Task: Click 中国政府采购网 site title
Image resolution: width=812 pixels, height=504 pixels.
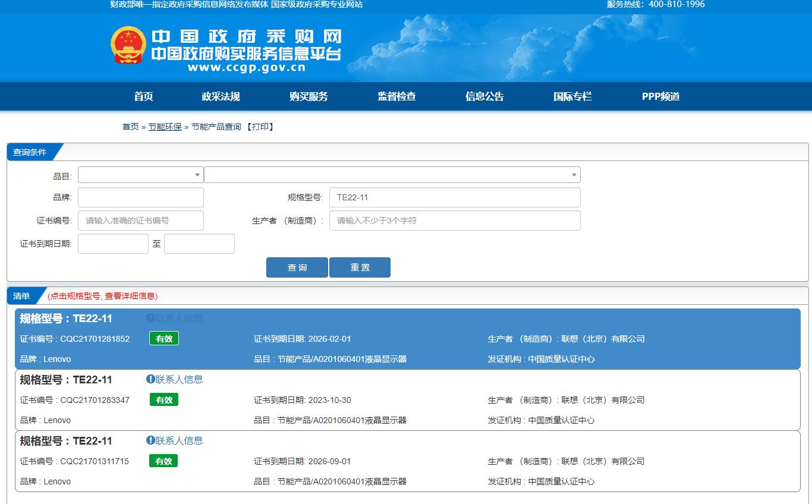Action: [246, 36]
